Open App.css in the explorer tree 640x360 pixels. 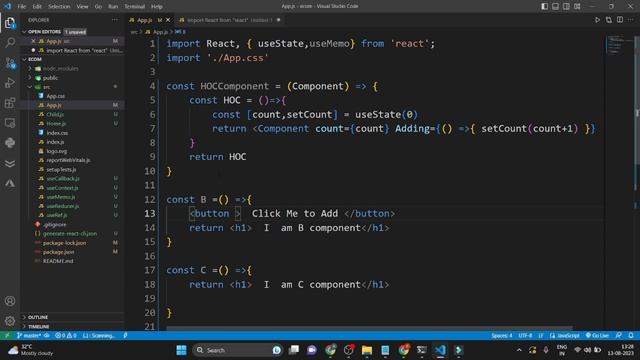coord(56,96)
